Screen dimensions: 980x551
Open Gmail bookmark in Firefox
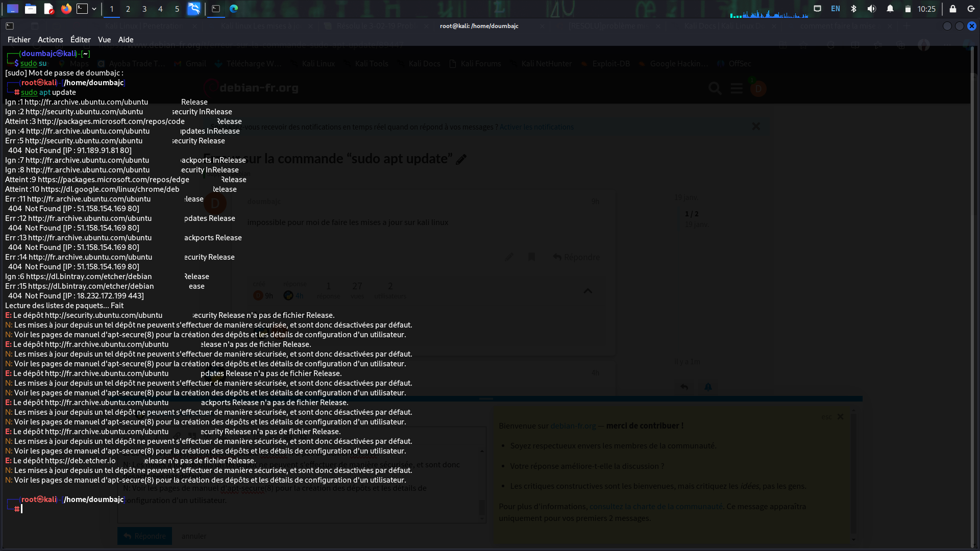[x=190, y=64]
